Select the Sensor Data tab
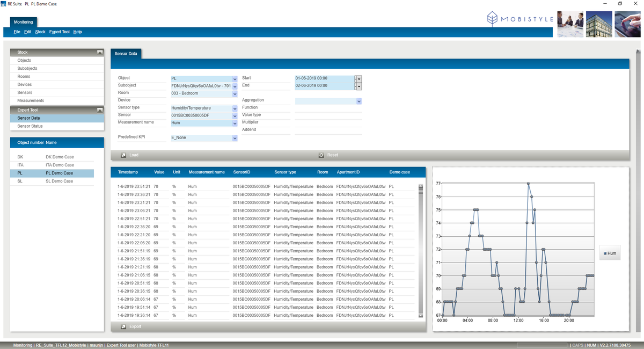 point(126,54)
